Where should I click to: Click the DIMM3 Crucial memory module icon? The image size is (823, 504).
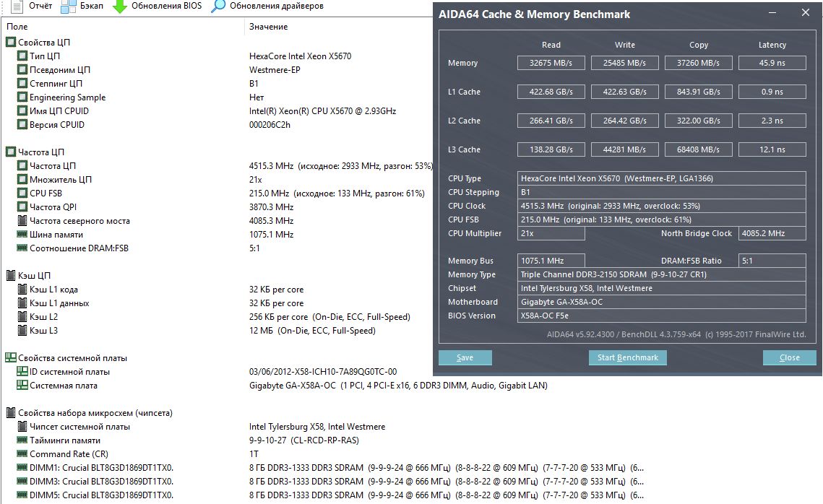(x=22, y=481)
